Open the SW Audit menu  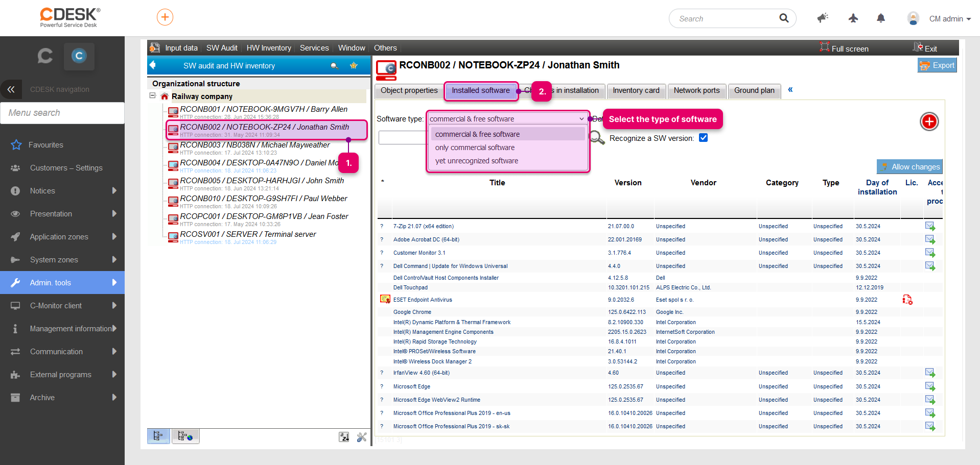click(222, 48)
